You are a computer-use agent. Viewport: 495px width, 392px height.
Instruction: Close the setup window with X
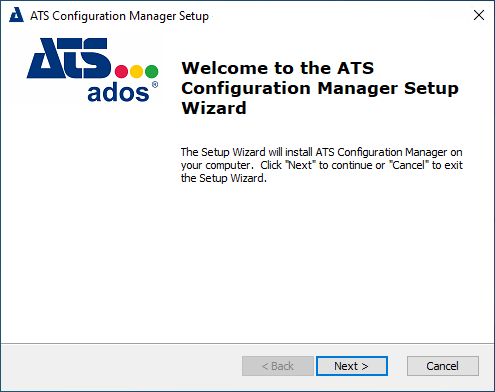[479, 15]
